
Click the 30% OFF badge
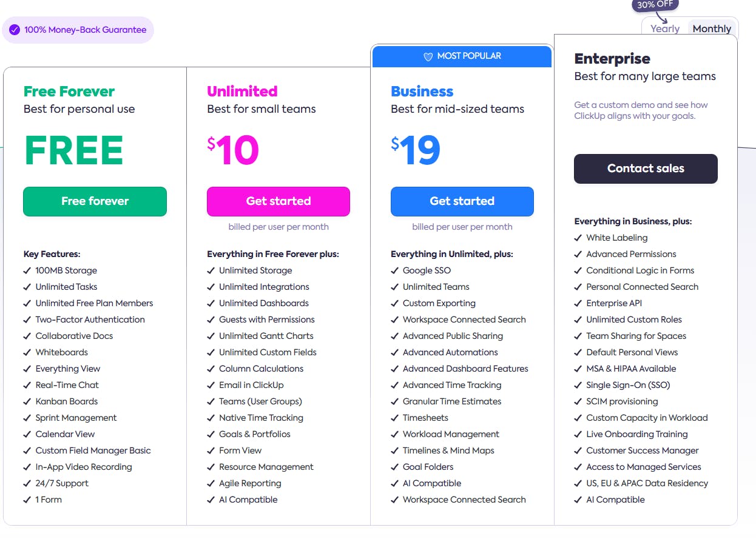coord(655,5)
